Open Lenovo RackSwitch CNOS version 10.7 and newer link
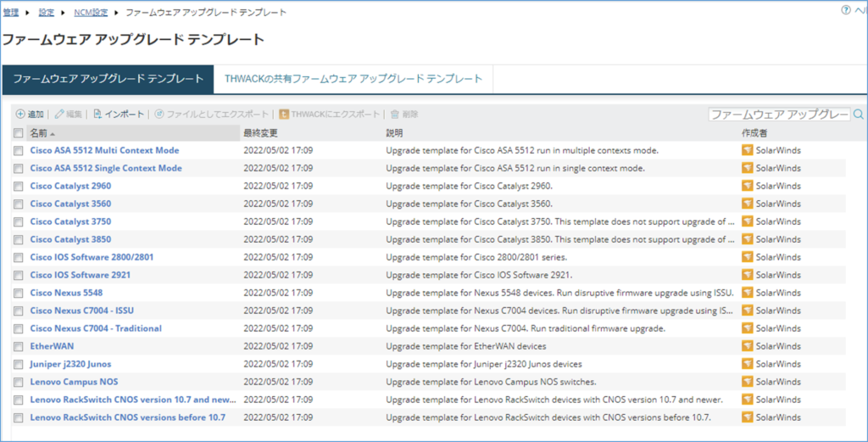The image size is (868, 442). click(133, 400)
